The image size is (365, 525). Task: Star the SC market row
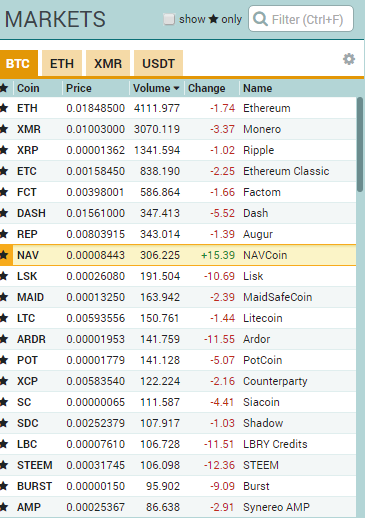pyautogui.click(x=4, y=402)
